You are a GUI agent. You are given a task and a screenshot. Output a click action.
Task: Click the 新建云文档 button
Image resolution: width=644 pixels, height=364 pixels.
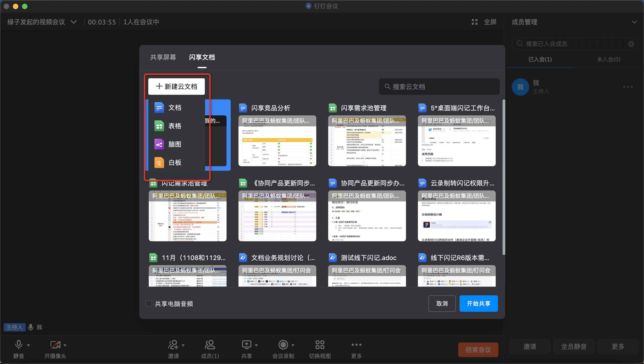click(176, 87)
